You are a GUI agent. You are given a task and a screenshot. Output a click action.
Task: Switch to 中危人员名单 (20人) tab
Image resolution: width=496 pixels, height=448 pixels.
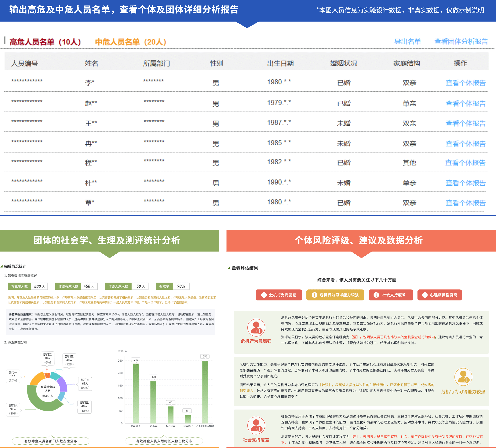point(131,42)
